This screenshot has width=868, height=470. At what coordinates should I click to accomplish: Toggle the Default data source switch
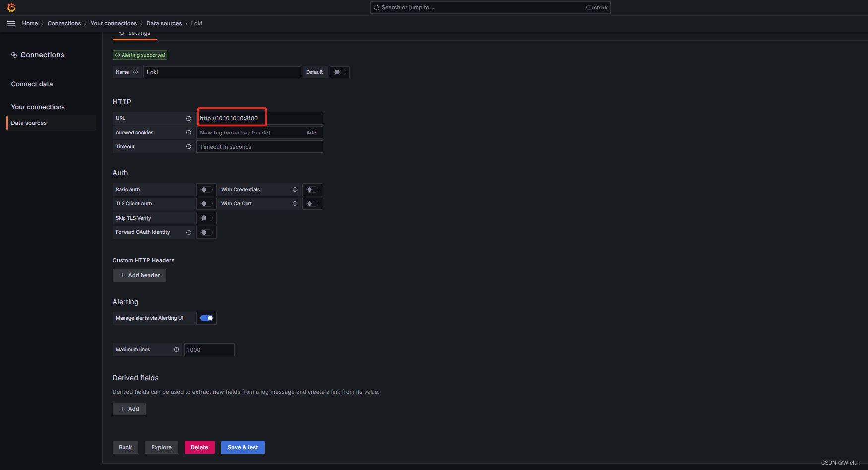tap(339, 72)
